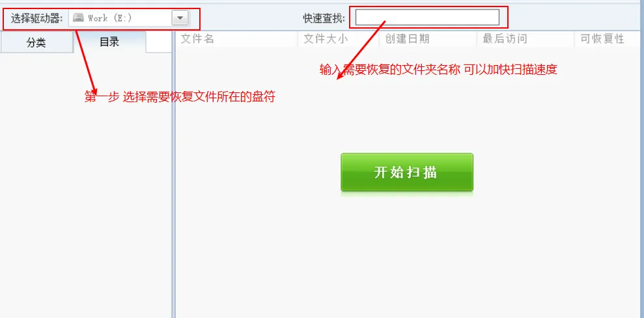Screen dimensions: 644x318
Task: Select the Work (E:) drive combo box
Action: (128, 18)
